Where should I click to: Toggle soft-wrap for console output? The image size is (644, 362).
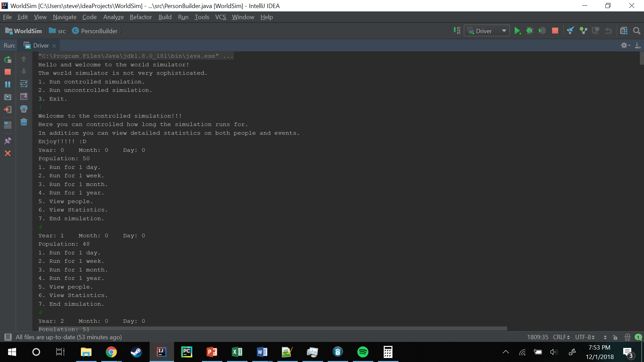[x=24, y=84]
